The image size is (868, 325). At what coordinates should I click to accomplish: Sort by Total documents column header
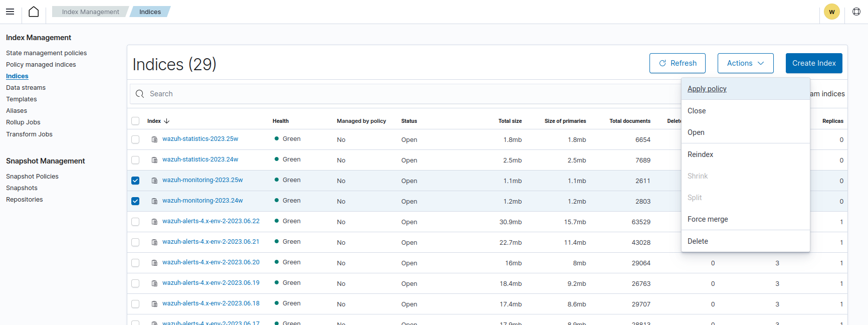click(630, 121)
